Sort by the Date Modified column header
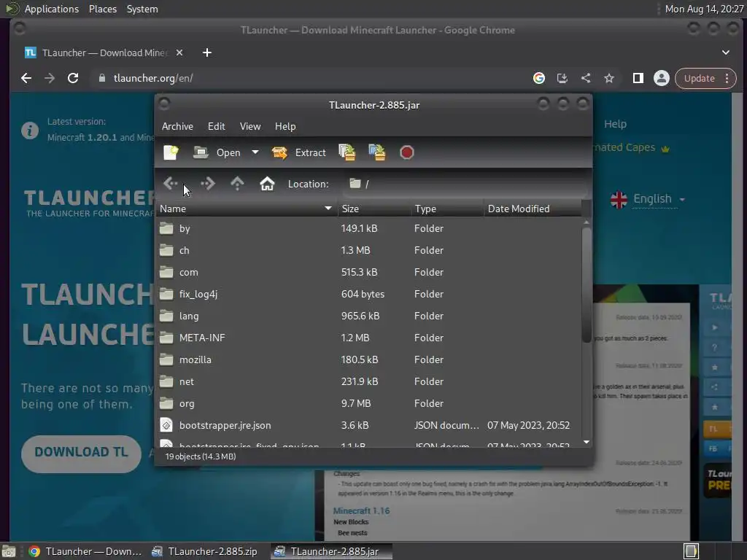This screenshot has height=560, width=747. pos(533,209)
